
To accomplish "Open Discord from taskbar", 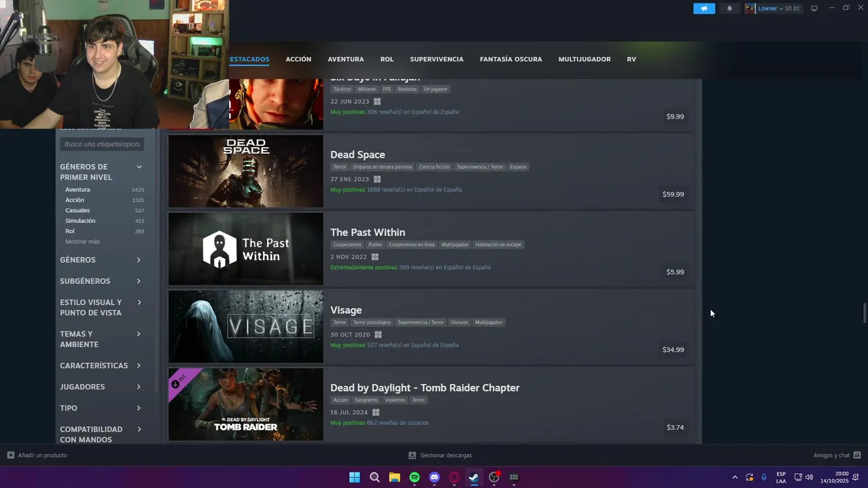I will pyautogui.click(x=435, y=477).
